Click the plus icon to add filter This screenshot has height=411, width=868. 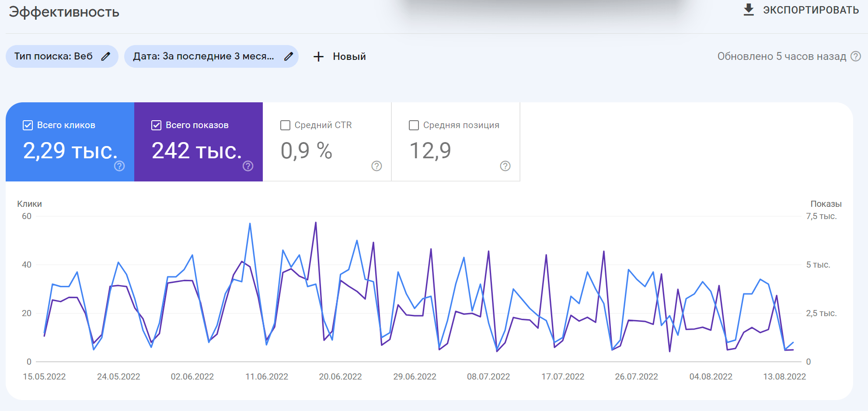tap(319, 56)
